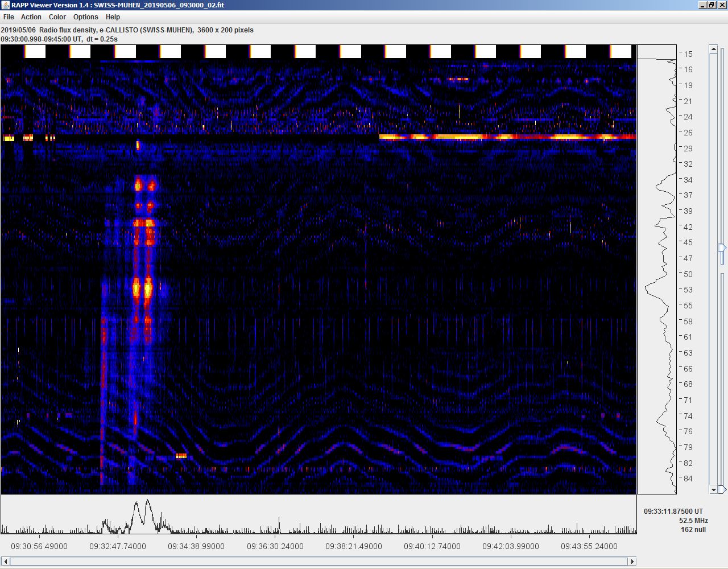
Task: Click the 52.5 MHz frequency readout
Action: [693, 521]
